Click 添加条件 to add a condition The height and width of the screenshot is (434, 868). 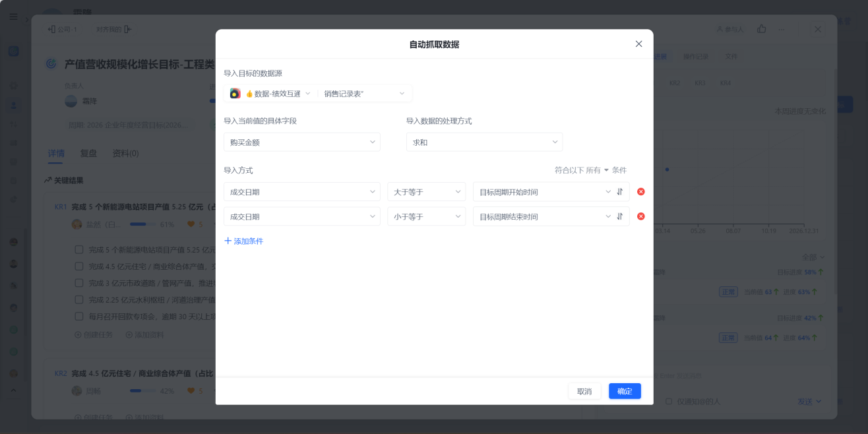click(244, 241)
